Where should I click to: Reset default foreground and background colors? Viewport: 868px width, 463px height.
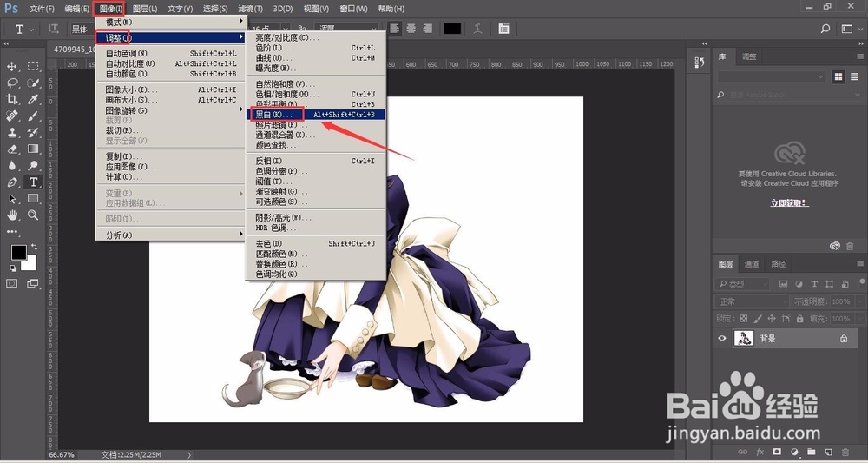tap(13, 268)
